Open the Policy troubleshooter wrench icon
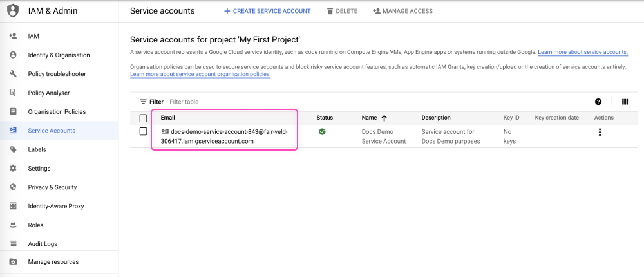This screenshot has height=278, width=644. point(13,74)
